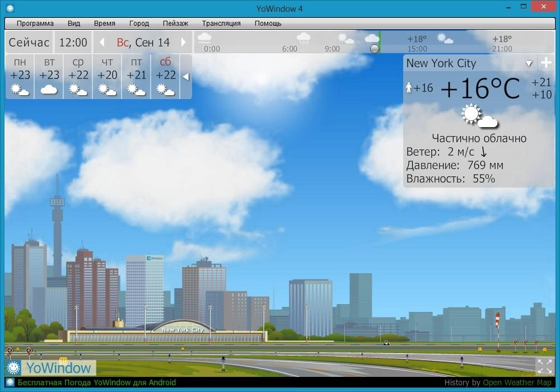The height and width of the screenshot is (392, 560).
Task: Click fog cloud icon above 0:00
Action: 204,38
